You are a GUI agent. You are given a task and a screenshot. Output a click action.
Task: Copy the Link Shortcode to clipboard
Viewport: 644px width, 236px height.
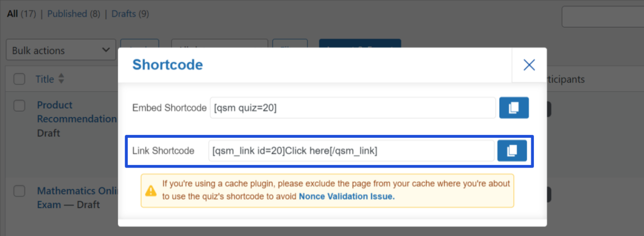[x=512, y=150]
